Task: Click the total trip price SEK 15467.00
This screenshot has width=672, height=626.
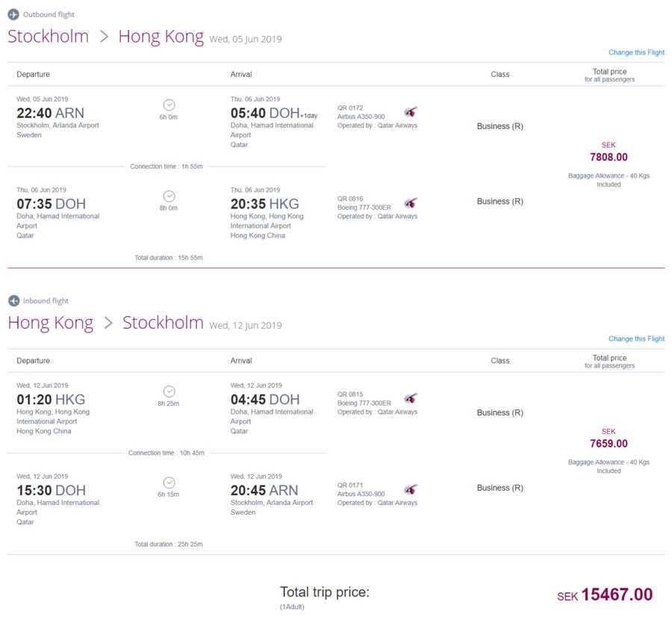Action: [x=616, y=595]
